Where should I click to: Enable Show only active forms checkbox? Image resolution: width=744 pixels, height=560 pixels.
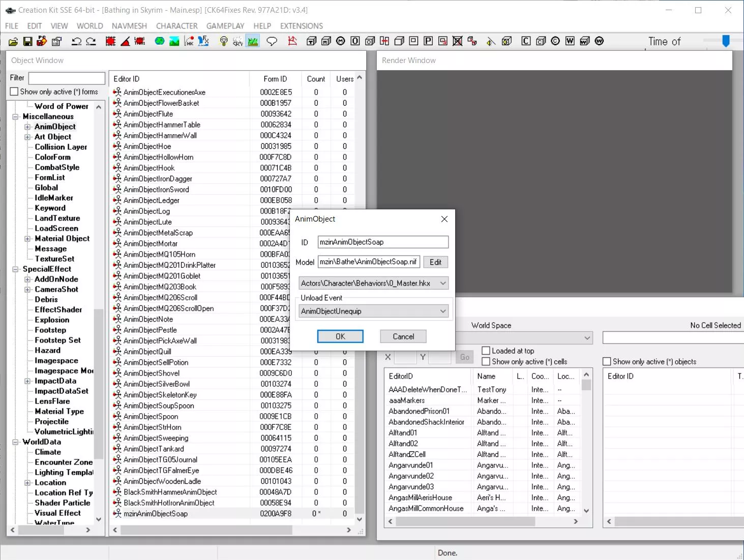[14, 91]
